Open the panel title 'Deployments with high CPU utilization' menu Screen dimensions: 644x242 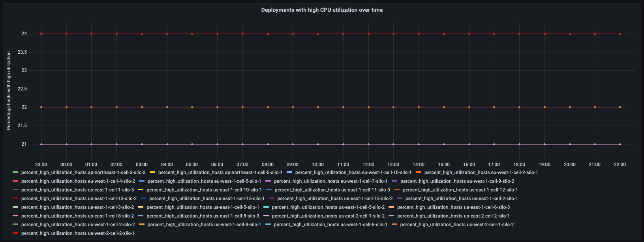[322, 10]
